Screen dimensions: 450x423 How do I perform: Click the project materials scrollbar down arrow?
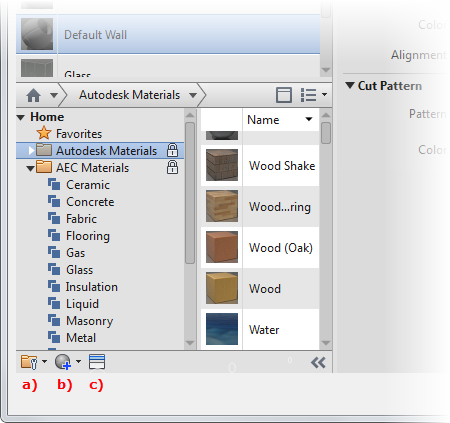pos(326,70)
